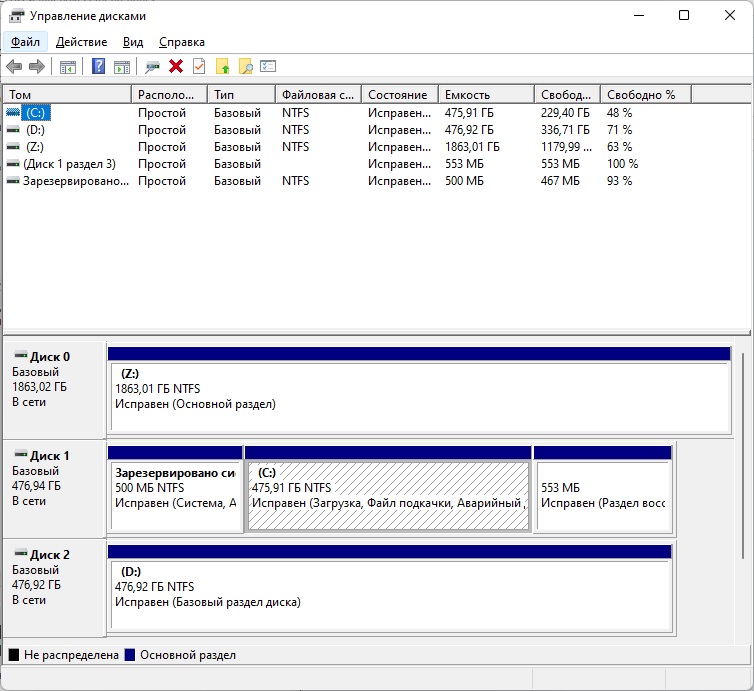Open the Вид menu
Screen dimensions: 754x691
[133, 42]
